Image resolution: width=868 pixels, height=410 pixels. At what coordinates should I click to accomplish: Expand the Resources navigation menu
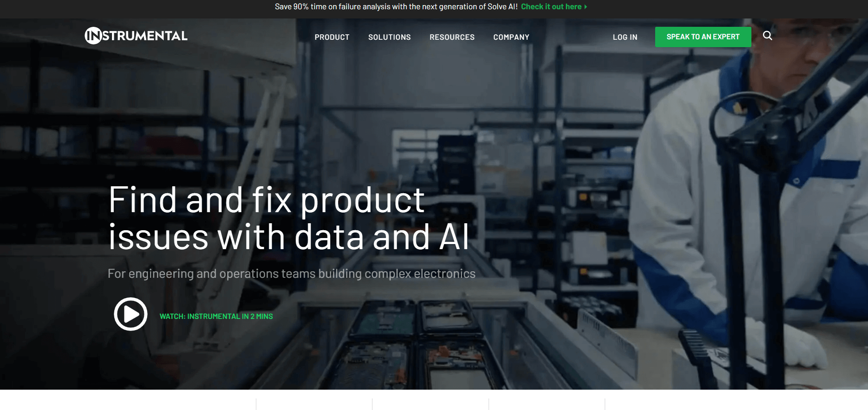(x=452, y=37)
